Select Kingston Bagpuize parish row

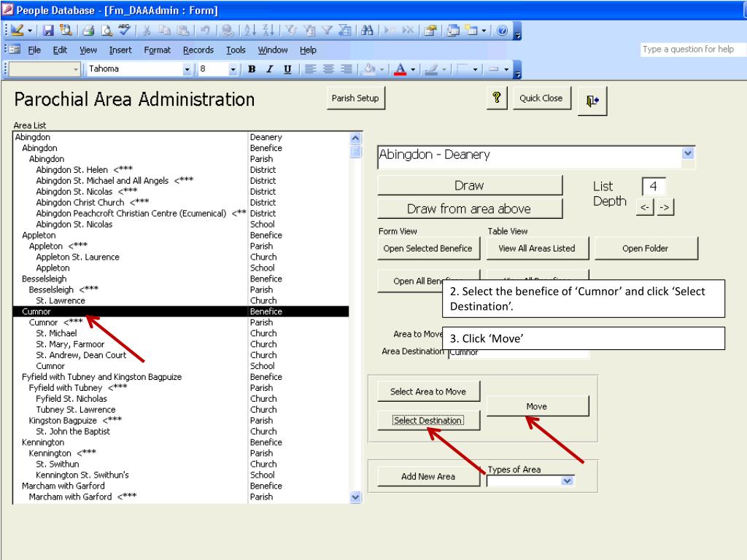point(181,421)
